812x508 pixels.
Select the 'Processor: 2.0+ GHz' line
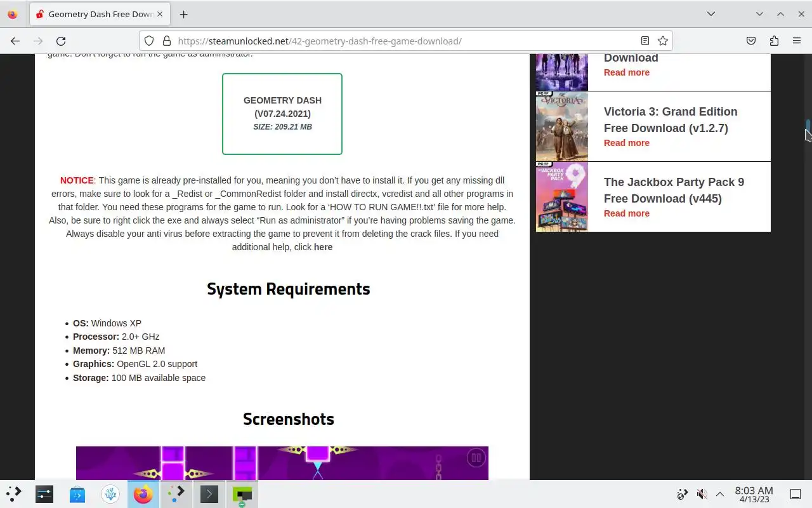116,337
